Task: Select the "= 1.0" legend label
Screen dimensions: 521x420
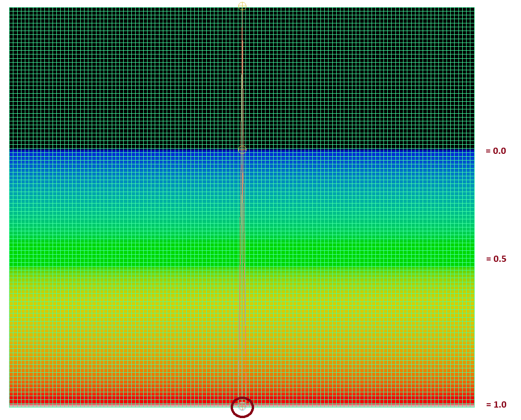Action: 496,405
